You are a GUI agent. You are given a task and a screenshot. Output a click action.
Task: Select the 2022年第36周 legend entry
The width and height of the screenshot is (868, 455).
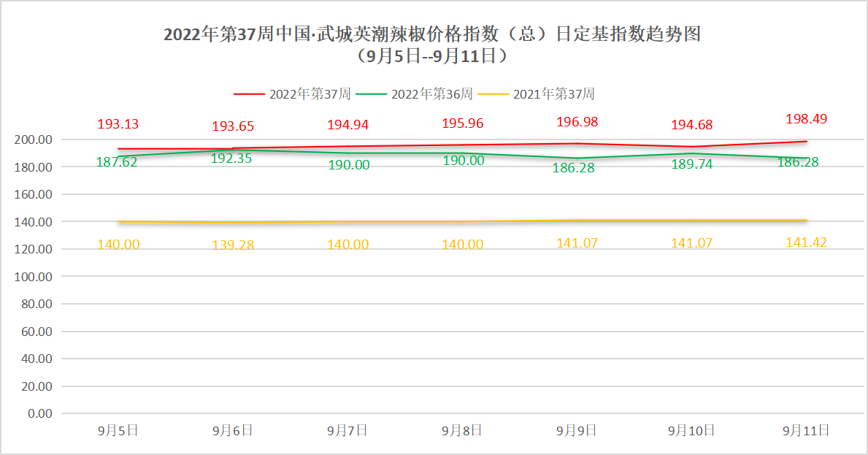pyautogui.click(x=432, y=94)
